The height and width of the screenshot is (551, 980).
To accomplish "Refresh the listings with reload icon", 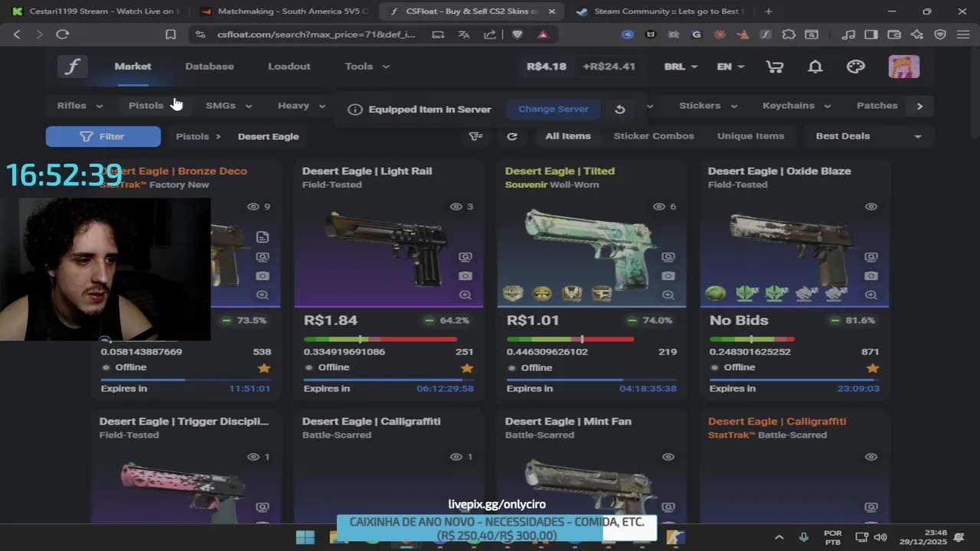I will coord(512,136).
